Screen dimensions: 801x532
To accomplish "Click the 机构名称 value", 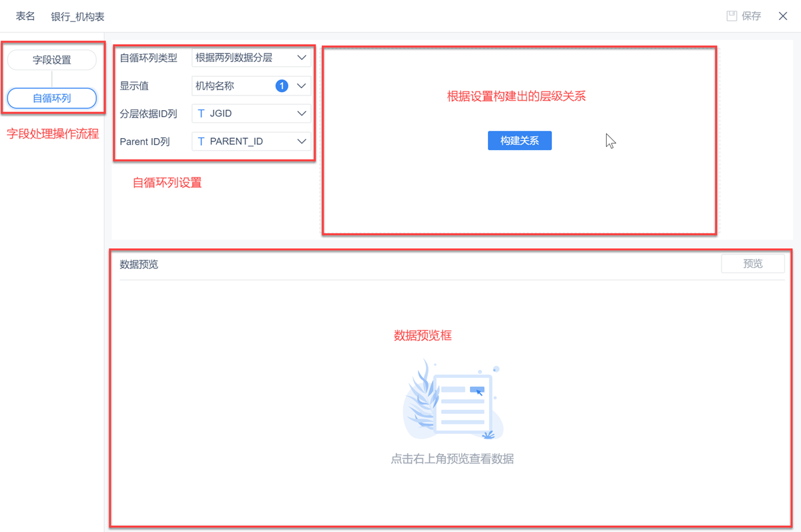I will click(214, 86).
